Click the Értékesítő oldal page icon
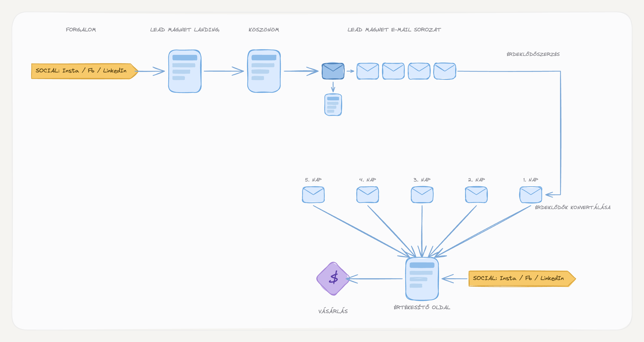This screenshot has width=644, height=342. click(422, 279)
